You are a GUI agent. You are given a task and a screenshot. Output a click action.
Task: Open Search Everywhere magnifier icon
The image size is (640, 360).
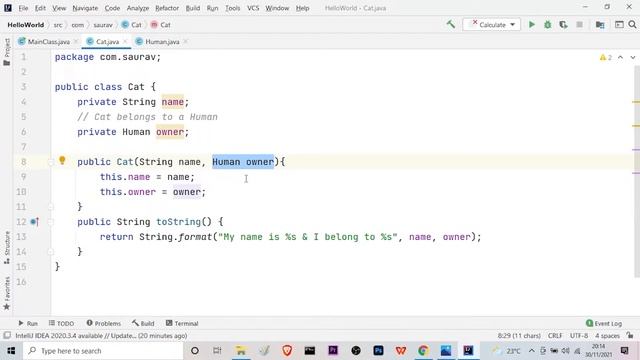632,24
